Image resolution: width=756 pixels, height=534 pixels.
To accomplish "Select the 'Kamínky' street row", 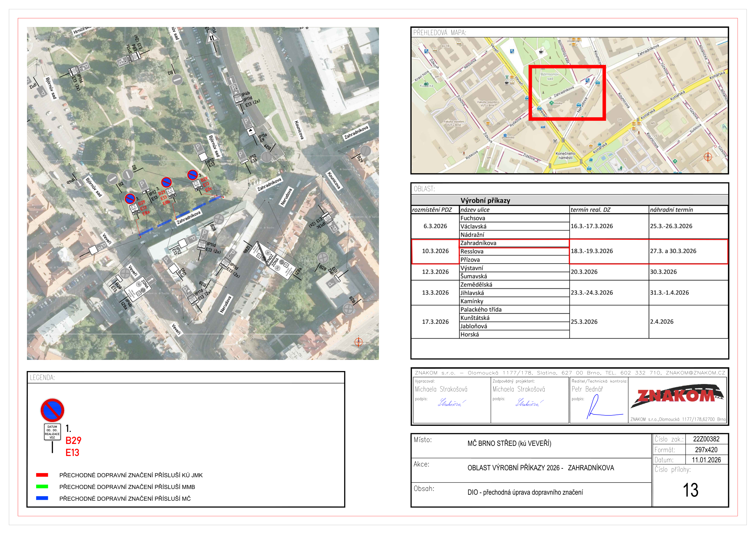I will point(515,301).
